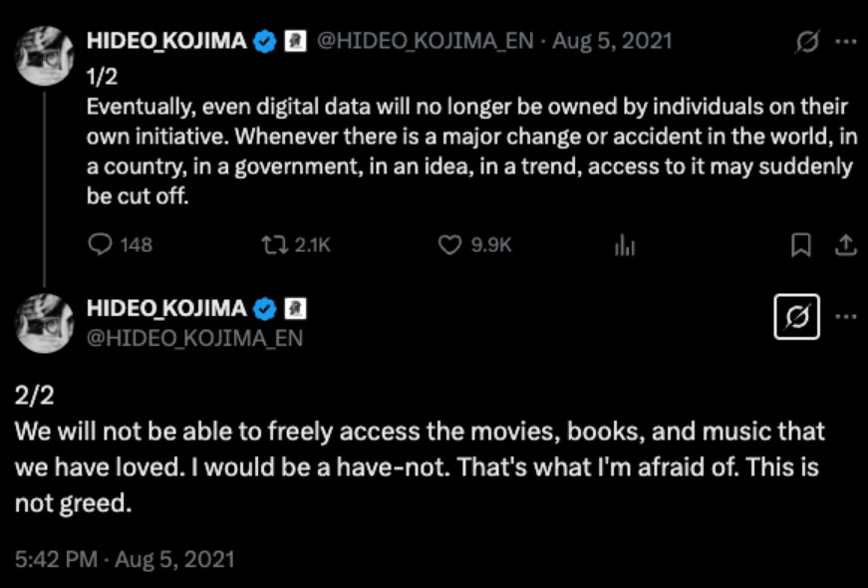
Task: Share the first tweet
Action: pyautogui.click(x=845, y=245)
